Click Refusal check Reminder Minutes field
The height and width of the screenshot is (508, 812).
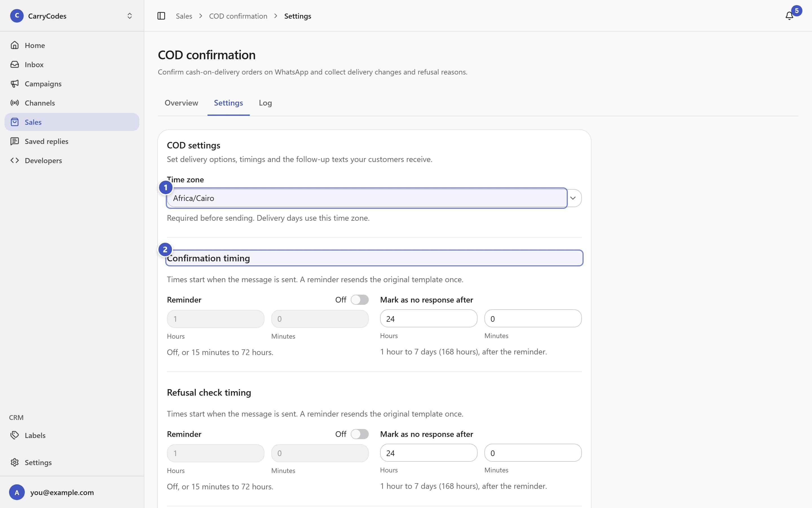[x=320, y=453]
